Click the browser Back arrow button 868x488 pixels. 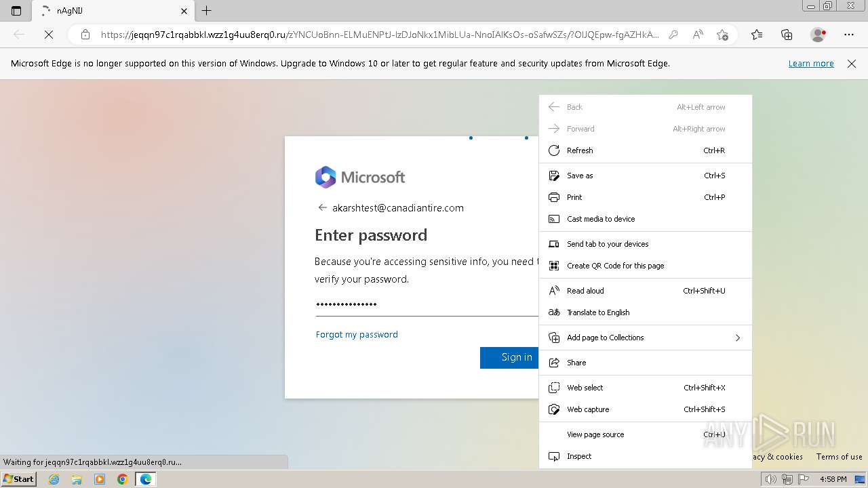point(19,35)
